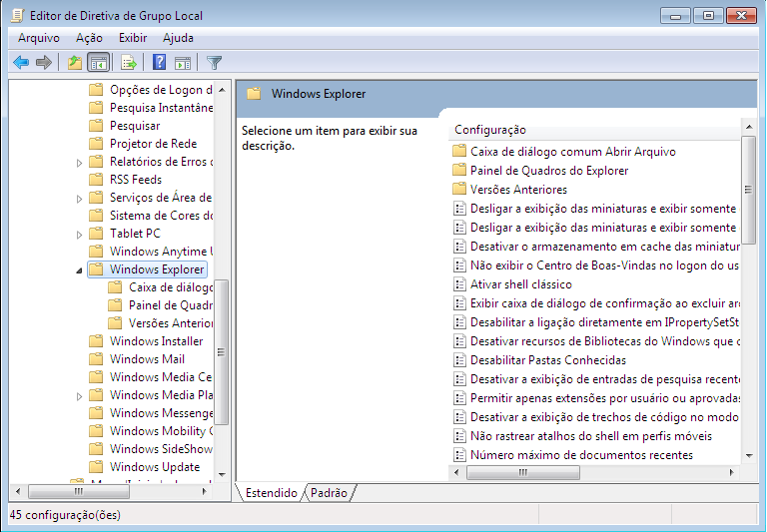This screenshot has height=532, width=767.
Task: Click settings list vertical scrollbar thumb
Action: point(748,190)
